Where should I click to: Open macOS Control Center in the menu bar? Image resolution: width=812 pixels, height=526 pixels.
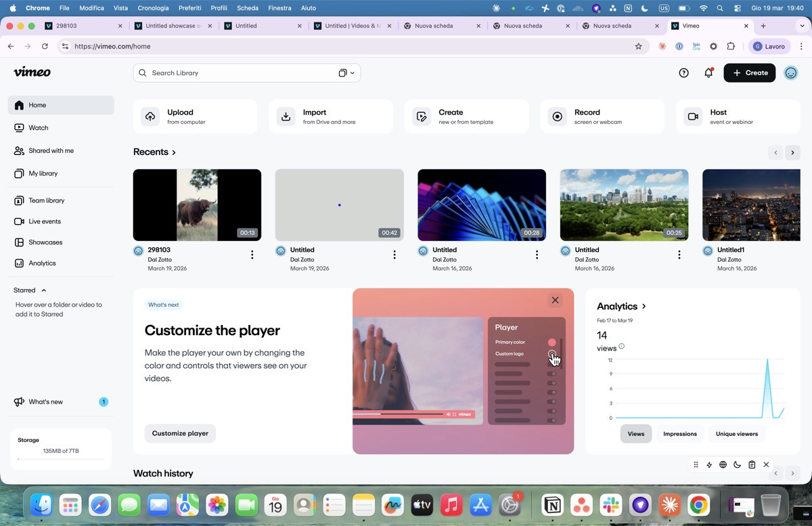[x=737, y=8]
